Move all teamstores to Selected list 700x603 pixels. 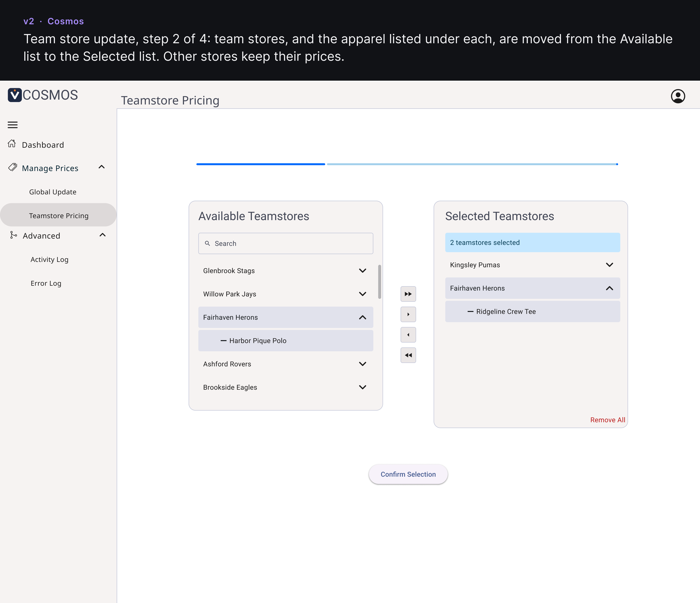[x=408, y=294]
